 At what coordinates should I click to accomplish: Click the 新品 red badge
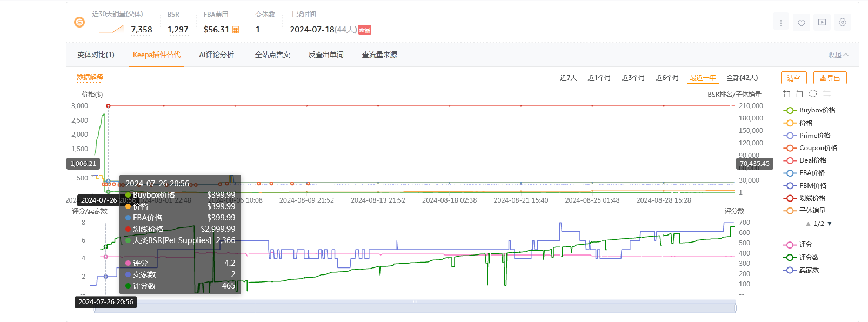pos(365,30)
